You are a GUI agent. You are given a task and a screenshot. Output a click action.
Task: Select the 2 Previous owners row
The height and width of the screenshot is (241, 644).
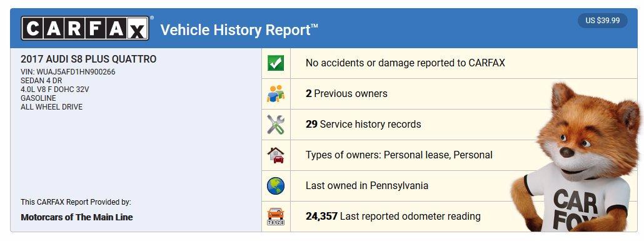click(450, 94)
